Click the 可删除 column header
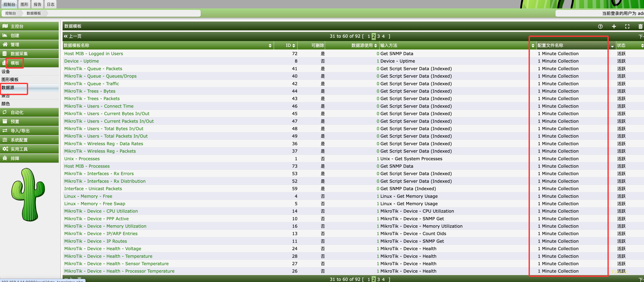Viewport: 644px width, 282px height. point(317,45)
